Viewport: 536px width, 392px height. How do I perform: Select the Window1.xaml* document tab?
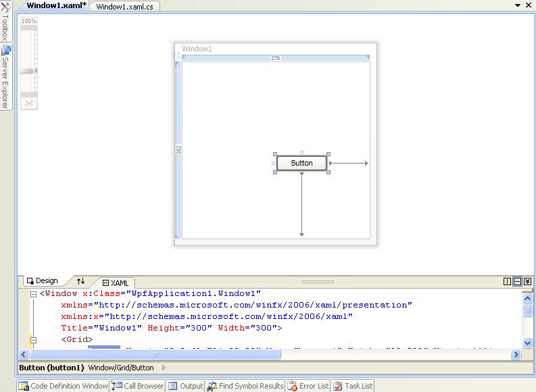click(x=56, y=5)
